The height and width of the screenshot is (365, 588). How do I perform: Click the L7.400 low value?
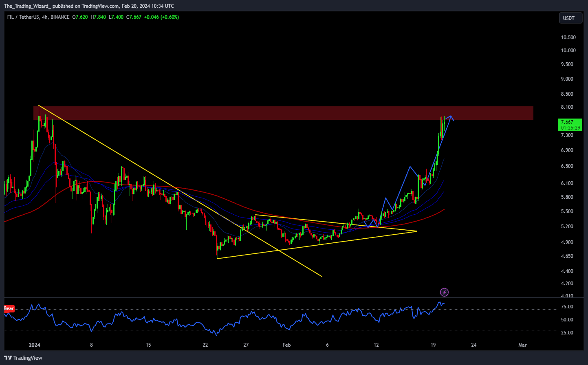pyautogui.click(x=116, y=17)
